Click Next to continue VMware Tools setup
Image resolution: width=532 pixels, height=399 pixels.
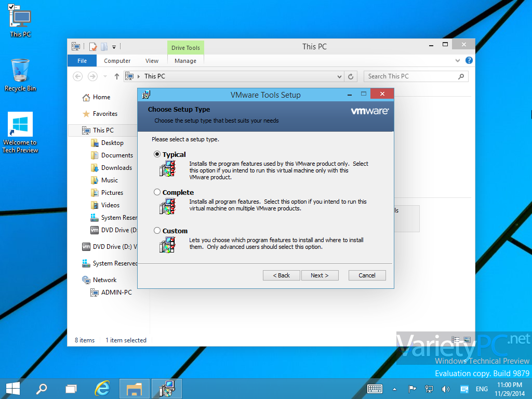point(320,275)
